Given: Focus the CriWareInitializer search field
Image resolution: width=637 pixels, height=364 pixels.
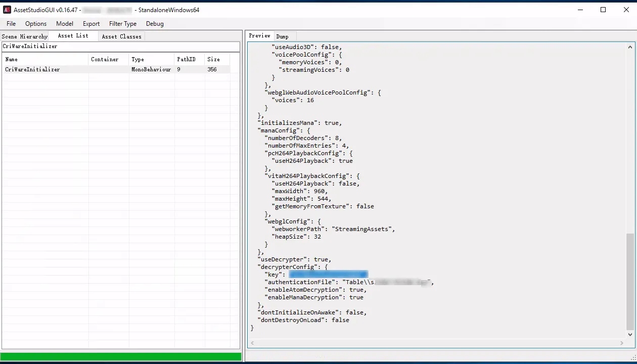Looking at the screenshot, I should point(120,47).
